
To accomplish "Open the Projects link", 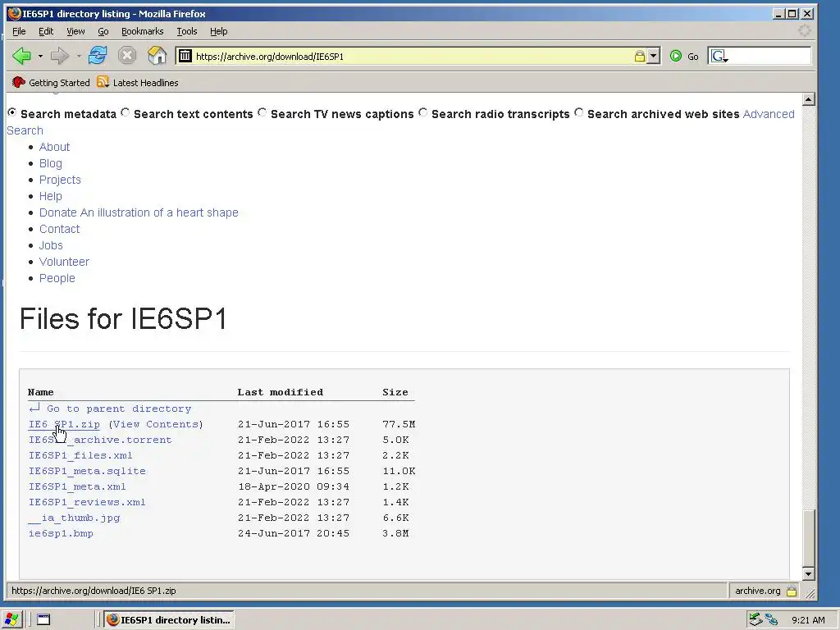I will point(60,180).
